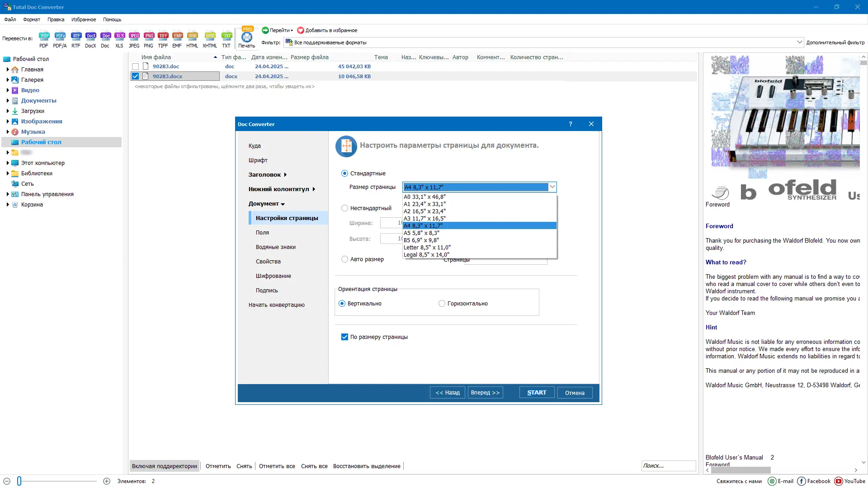The width and height of the screenshot is (868, 488).
Task: Pick Letter 8,5" x 11,0" from list
Action: [427, 248]
